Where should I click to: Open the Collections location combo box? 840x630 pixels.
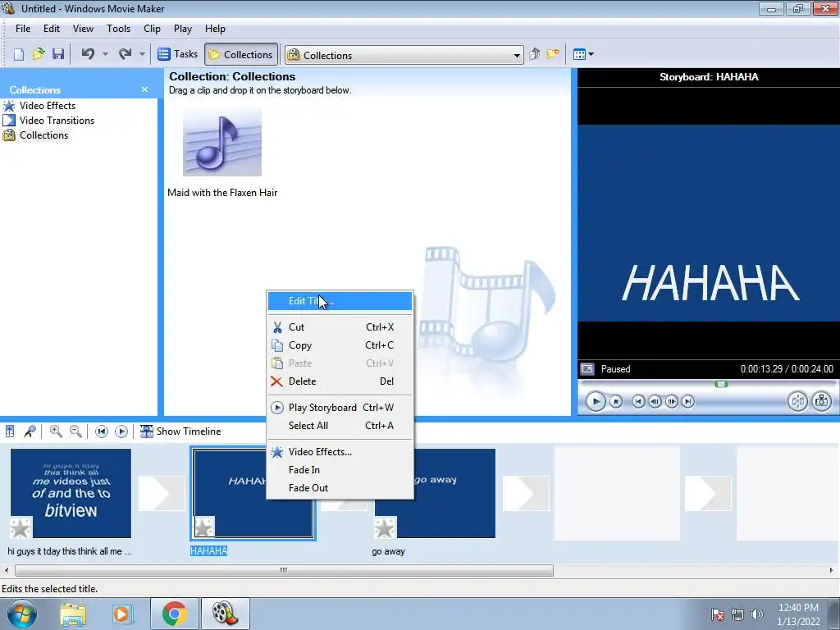point(404,55)
